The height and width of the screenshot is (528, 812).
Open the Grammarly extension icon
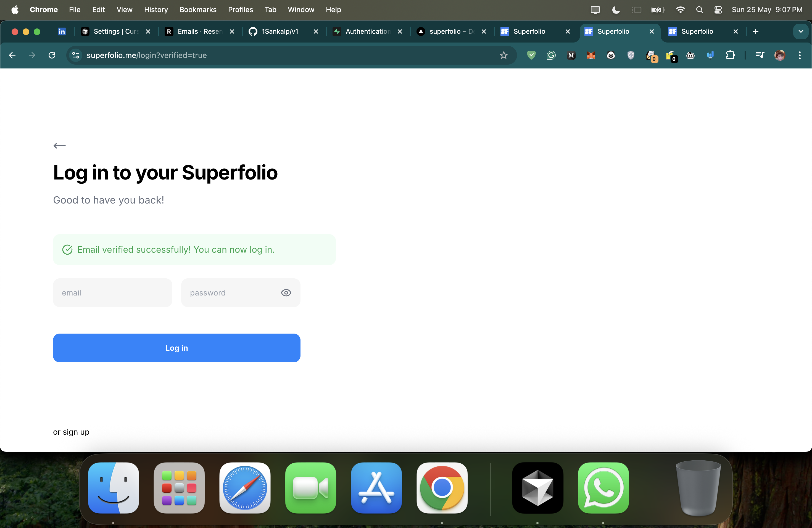[551, 55]
